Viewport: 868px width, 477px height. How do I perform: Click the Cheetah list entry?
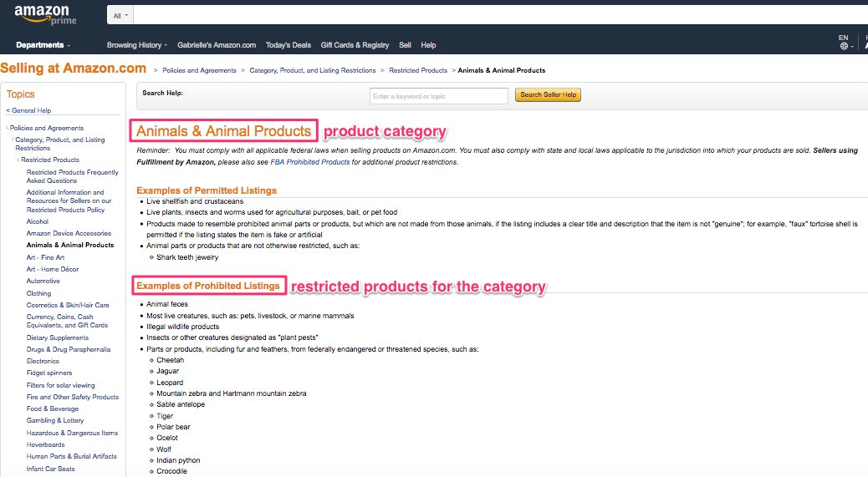point(170,360)
